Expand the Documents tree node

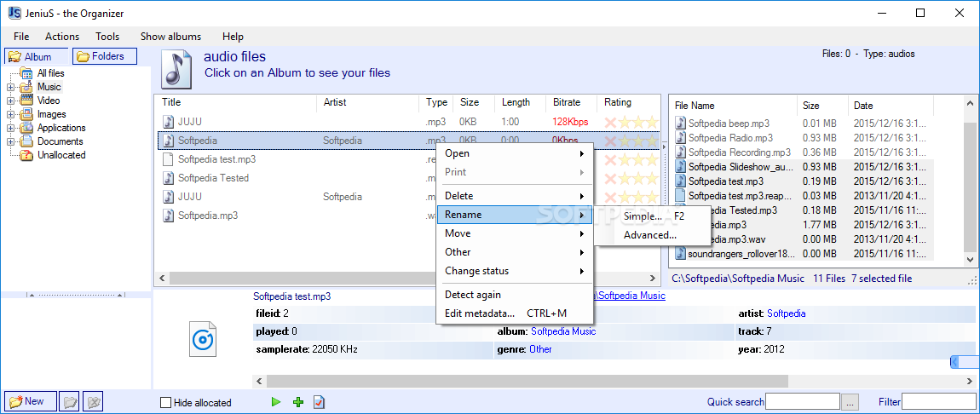click(x=10, y=141)
